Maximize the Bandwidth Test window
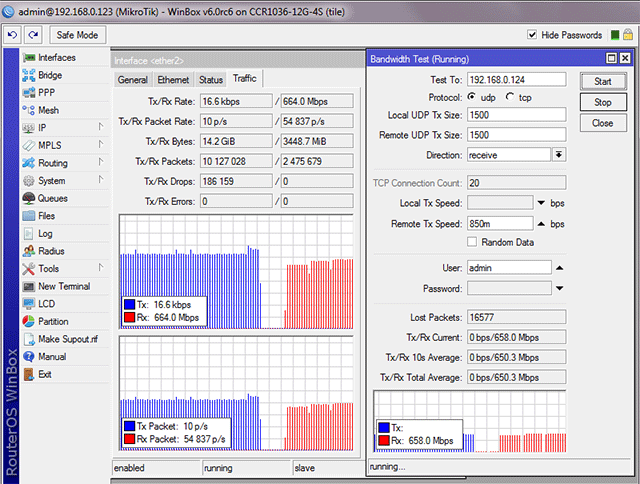Viewport: 640px width, 484px height. click(x=611, y=58)
